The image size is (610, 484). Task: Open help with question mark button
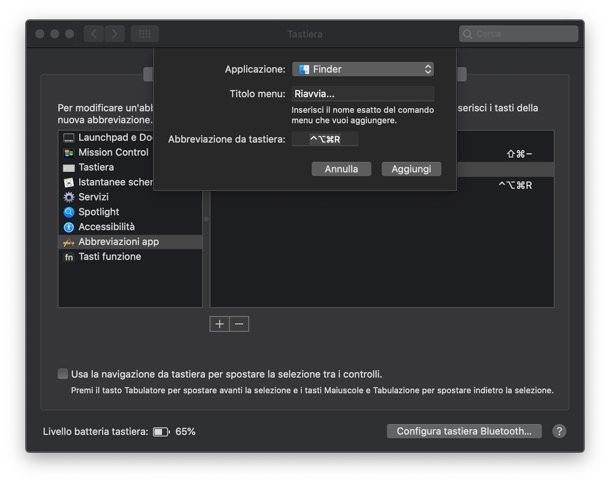559,431
